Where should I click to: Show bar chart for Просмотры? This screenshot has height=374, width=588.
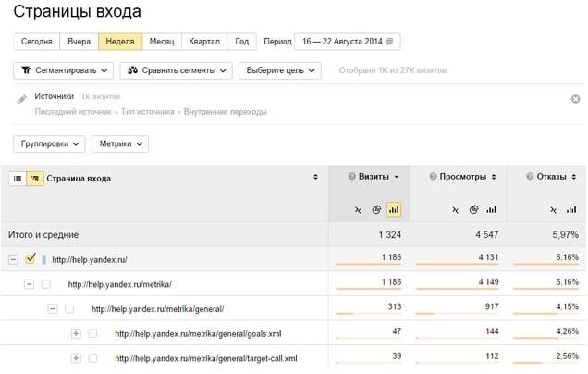491,209
